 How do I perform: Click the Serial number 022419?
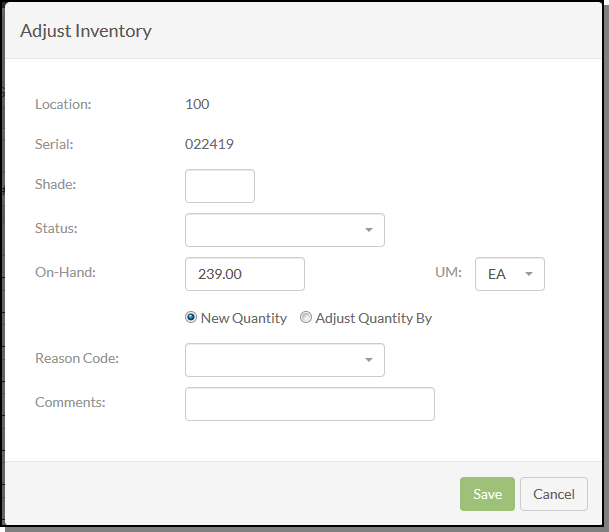[209, 144]
